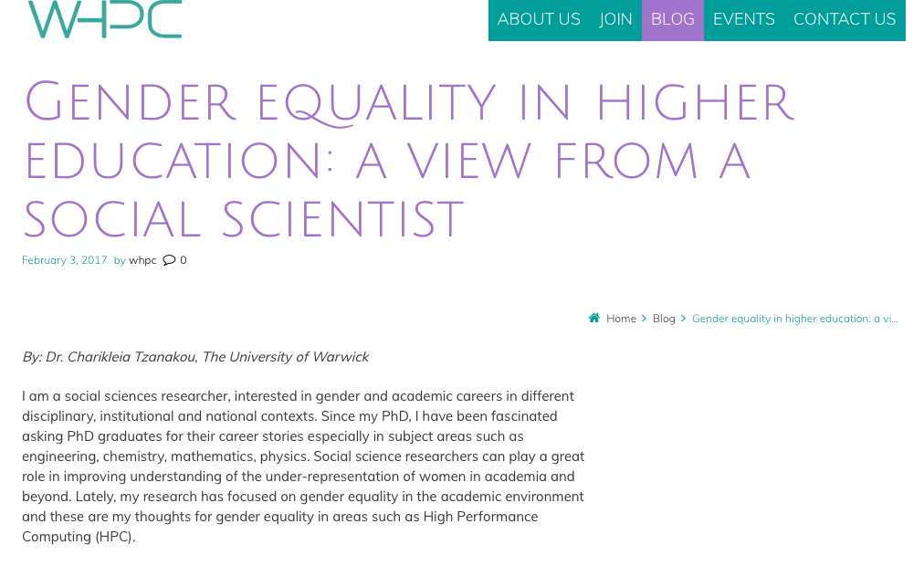Click the 'by' label before whpc
The height and width of the screenshot is (566, 924).
(120, 260)
